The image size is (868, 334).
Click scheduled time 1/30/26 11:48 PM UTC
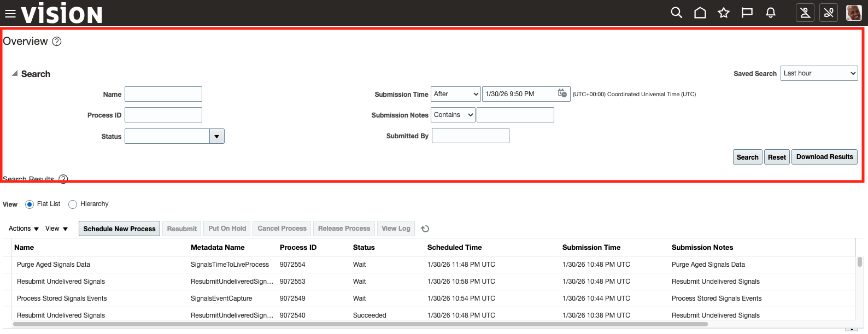[x=461, y=265]
